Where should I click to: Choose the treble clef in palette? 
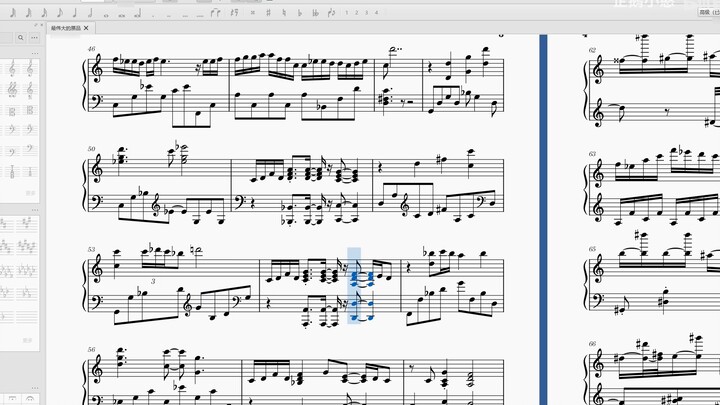12,69
